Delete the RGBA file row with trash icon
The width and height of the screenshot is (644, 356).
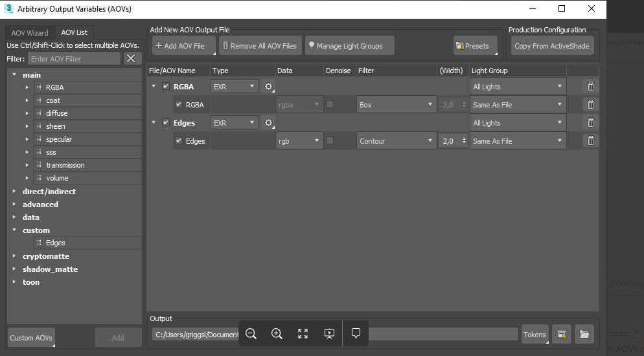590,87
